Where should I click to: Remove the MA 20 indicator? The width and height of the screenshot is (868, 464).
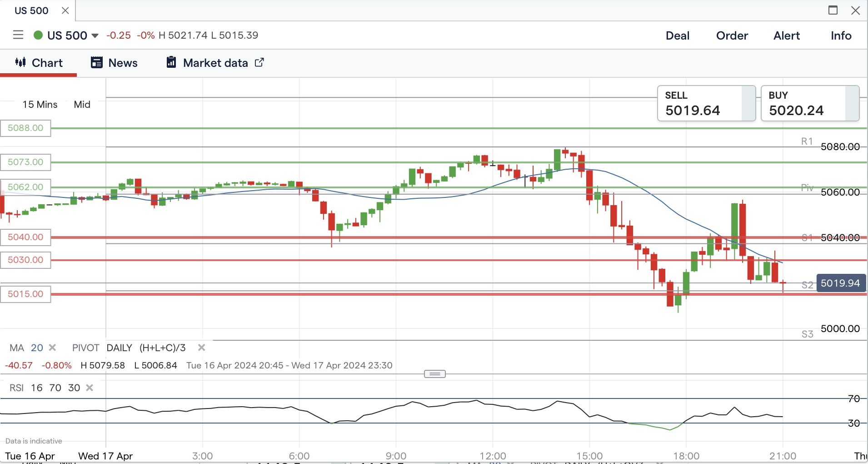tap(52, 348)
